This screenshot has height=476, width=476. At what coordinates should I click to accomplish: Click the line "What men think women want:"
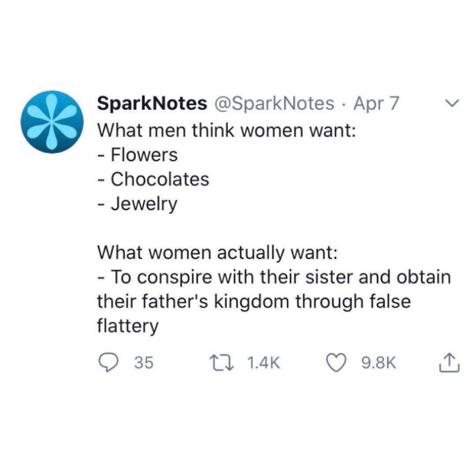click(226, 130)
